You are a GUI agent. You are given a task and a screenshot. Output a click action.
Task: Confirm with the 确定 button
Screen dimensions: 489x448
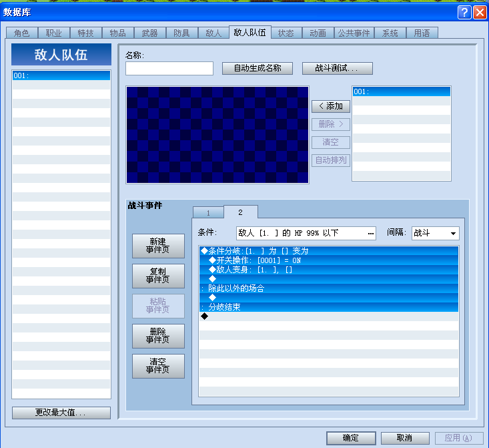coord(351,438)
